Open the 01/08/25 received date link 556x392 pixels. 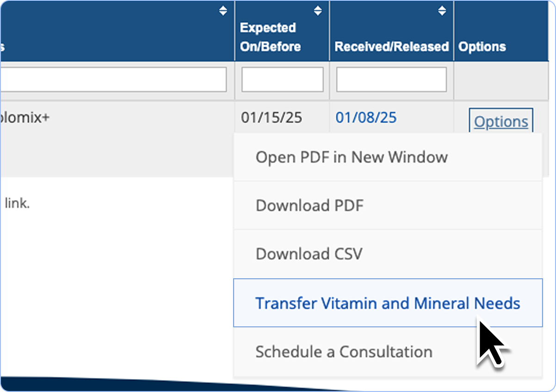click(x=366, y=117)
